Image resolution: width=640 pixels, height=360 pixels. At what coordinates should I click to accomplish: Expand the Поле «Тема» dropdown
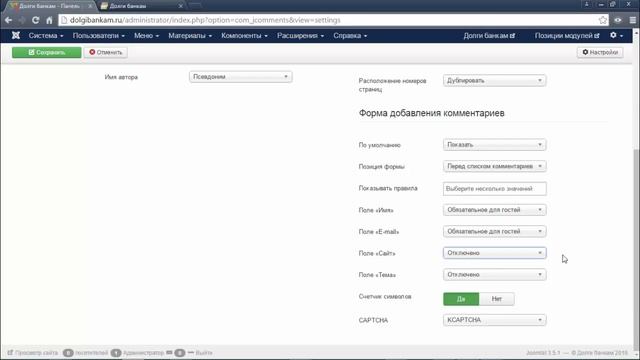pos(494,275)
